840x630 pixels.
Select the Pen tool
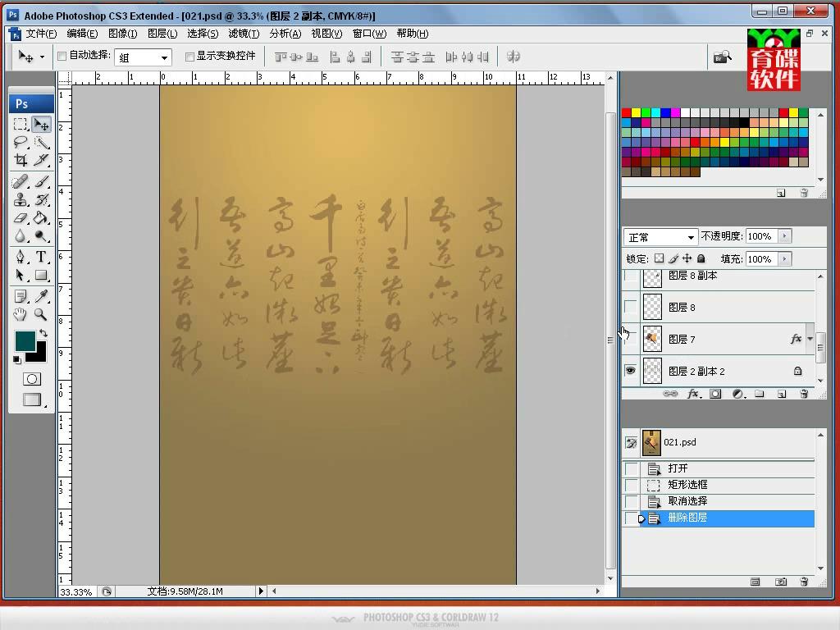tap(21, 257)
